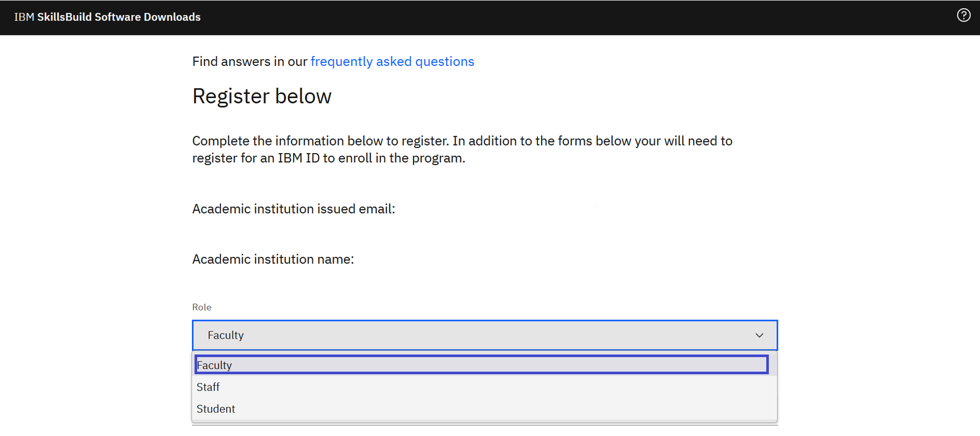Click the 'Find answers in our' text
The height and width of the screenshot is (436, 980).
coord(250,62)
